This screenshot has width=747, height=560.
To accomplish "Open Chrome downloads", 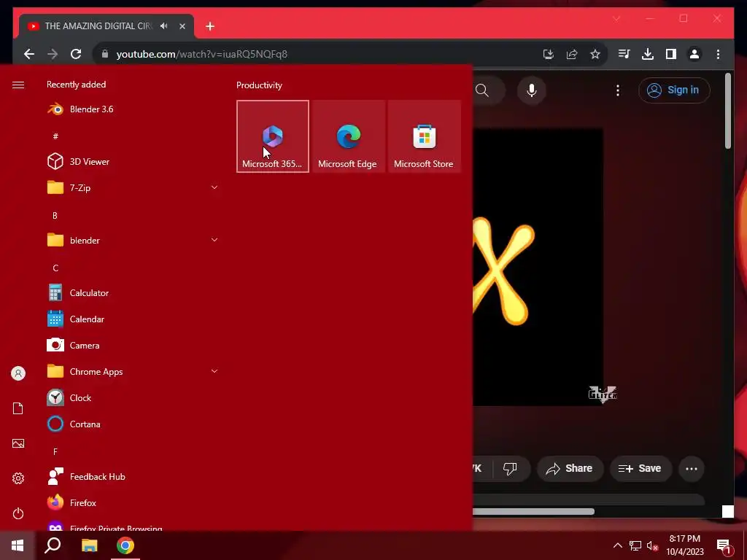I will (648, 54).
